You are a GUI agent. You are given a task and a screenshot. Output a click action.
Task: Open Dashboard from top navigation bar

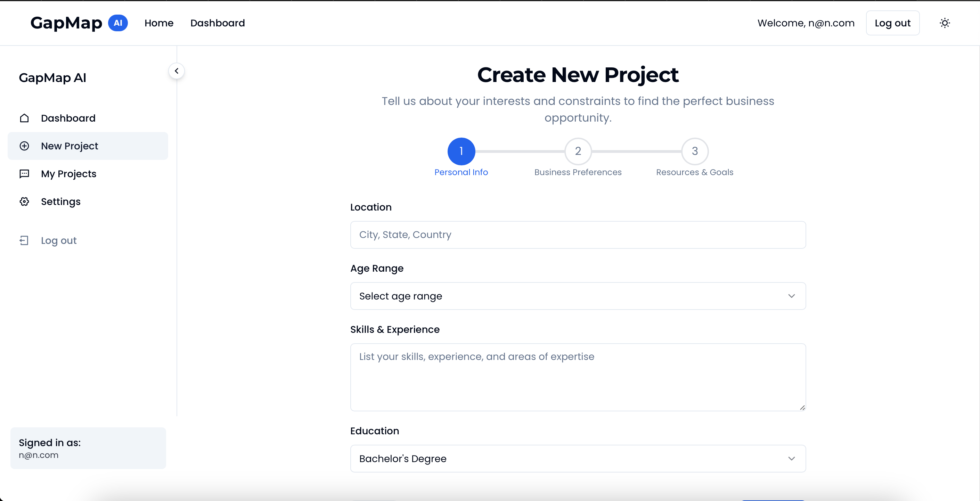218,23
